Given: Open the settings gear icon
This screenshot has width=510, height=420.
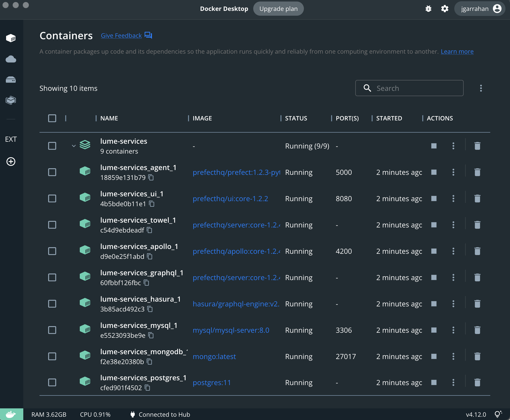Looking at the screenshot, I should click(x=445, y=9).
